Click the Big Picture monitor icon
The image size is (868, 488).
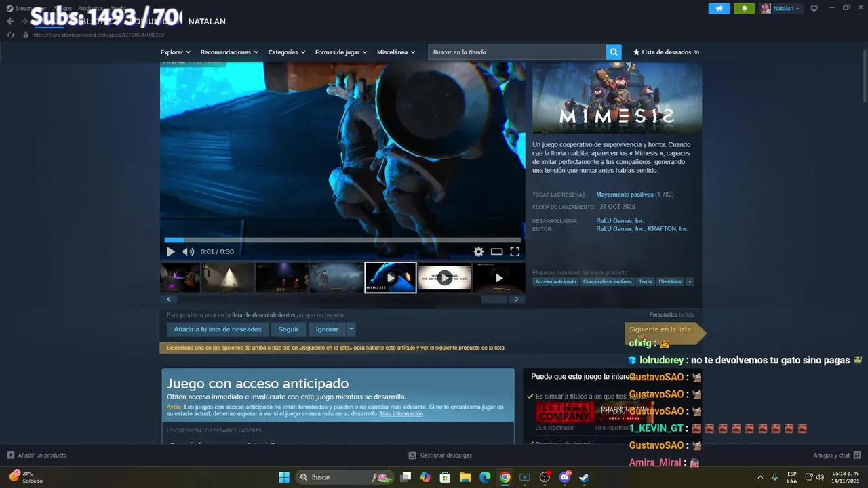(814, 9)
